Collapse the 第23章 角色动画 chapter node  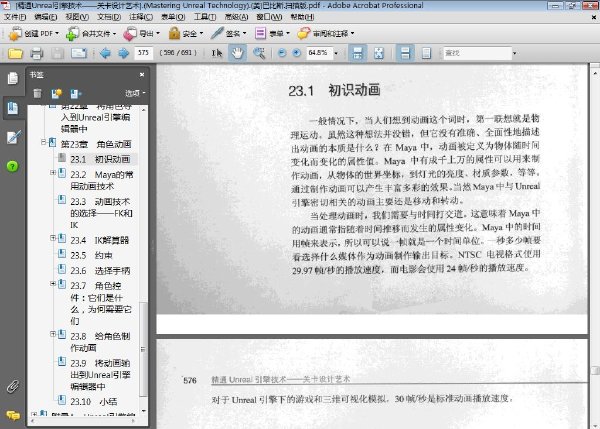[44, 142]
